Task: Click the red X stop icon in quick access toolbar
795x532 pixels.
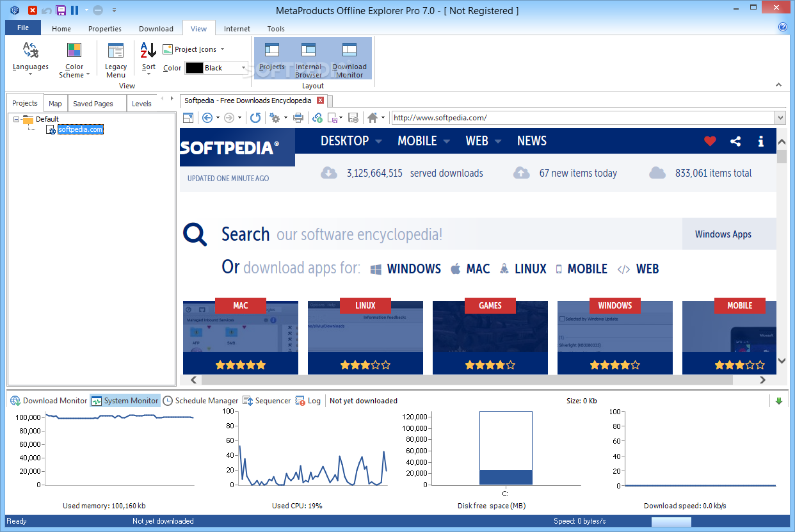Action: [33, 10]
